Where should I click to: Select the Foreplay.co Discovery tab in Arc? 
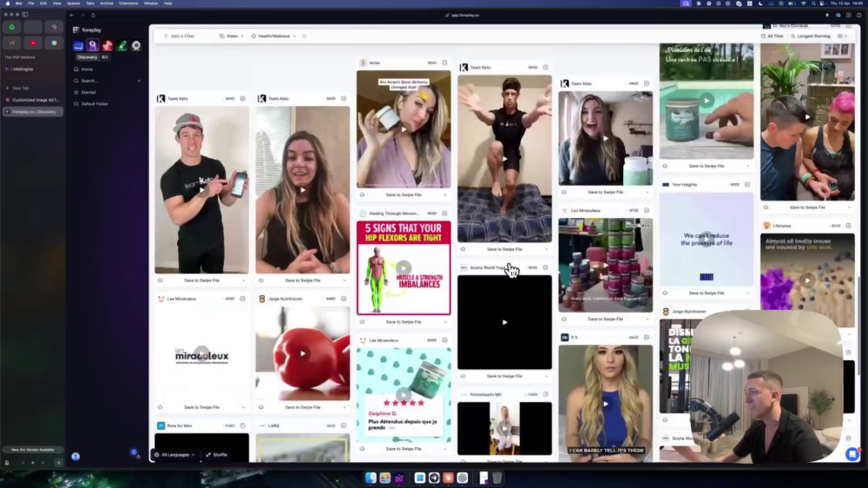33,112
